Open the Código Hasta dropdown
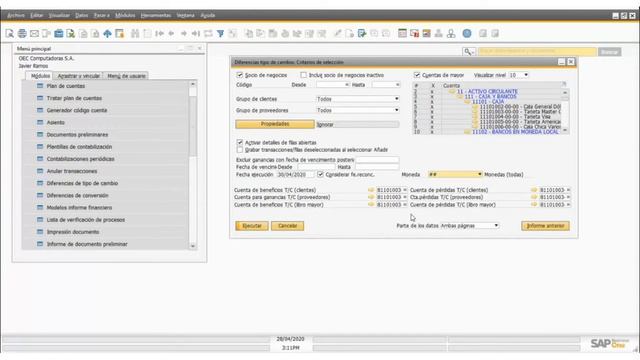The height and width of the screenshot is (360, 640). coord(398,85)
